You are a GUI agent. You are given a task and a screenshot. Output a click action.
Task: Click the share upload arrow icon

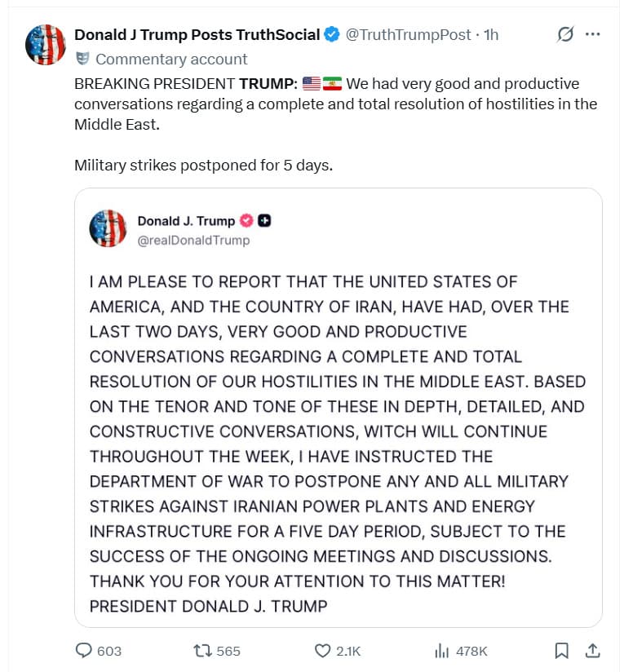tap(593, 651)
